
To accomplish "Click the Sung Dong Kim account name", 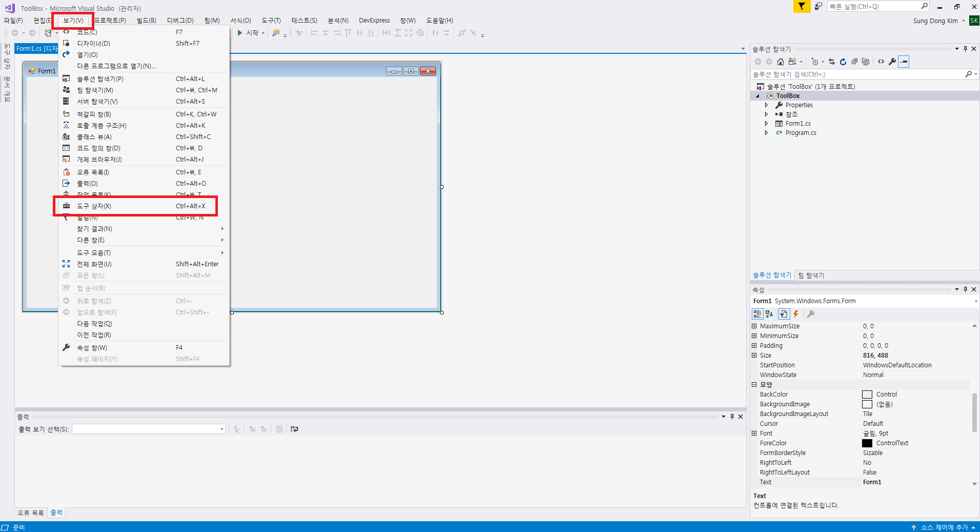I will coord(935,21).
